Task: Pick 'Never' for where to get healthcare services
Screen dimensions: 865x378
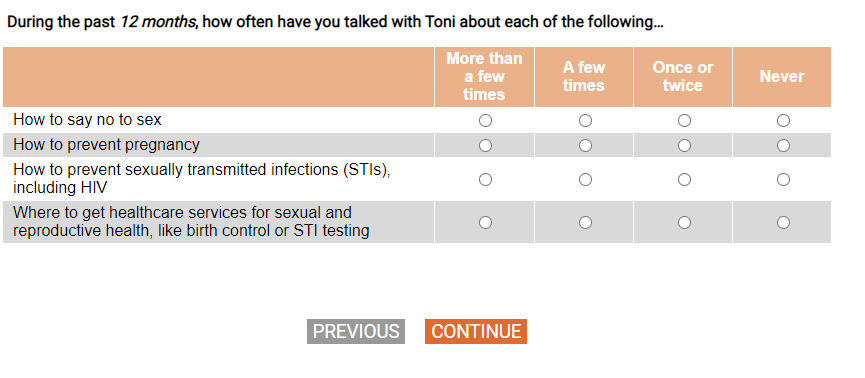Action: 783,222
